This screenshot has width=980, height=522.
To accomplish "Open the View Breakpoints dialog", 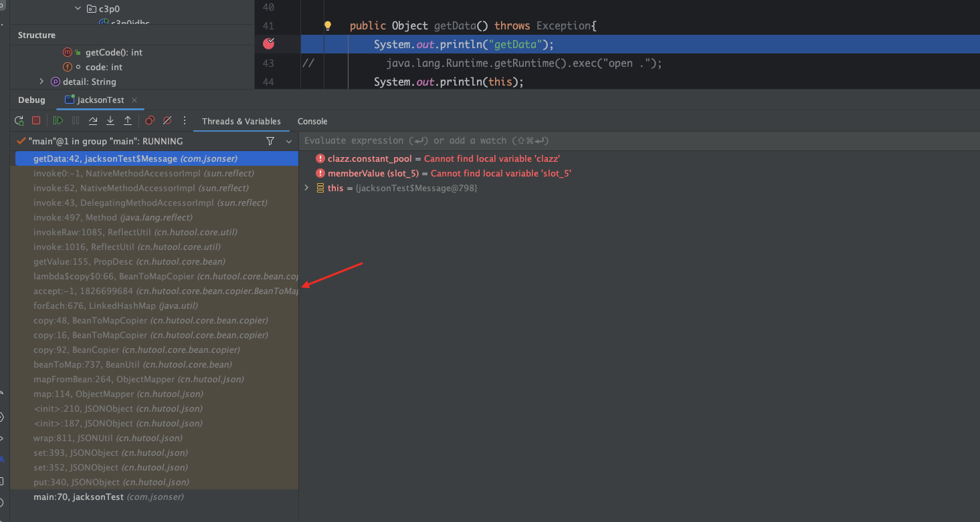I will (x=150, y=121).
